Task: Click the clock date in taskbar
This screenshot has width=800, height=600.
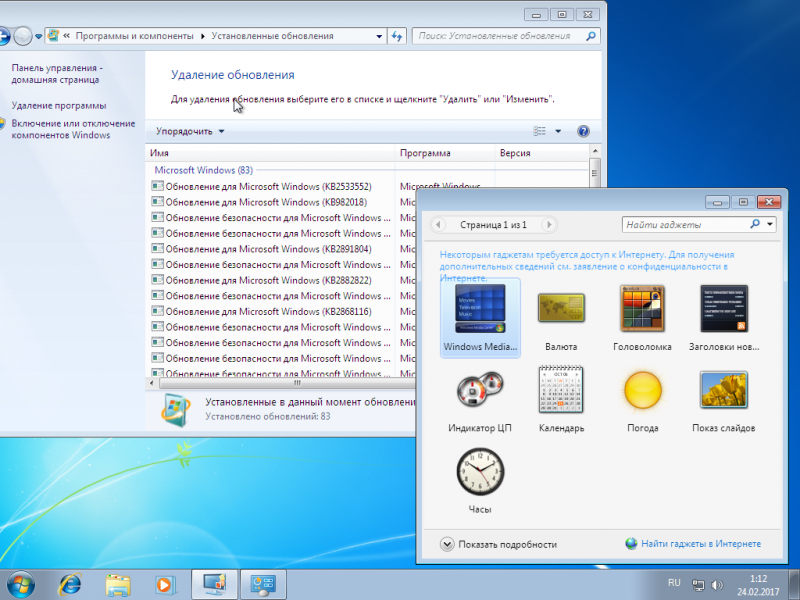Action: point(758,585)
